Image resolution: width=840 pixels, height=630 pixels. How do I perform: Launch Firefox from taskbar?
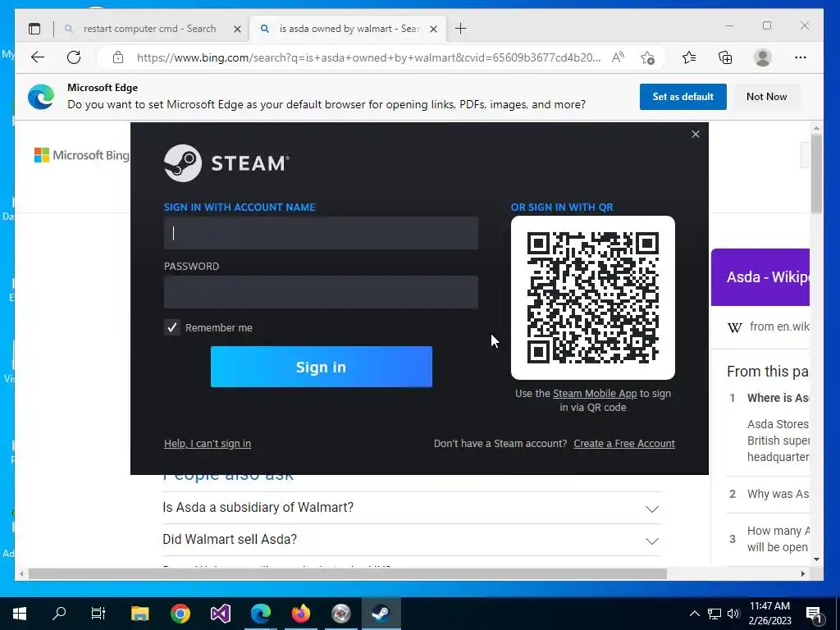pos(301,614)
